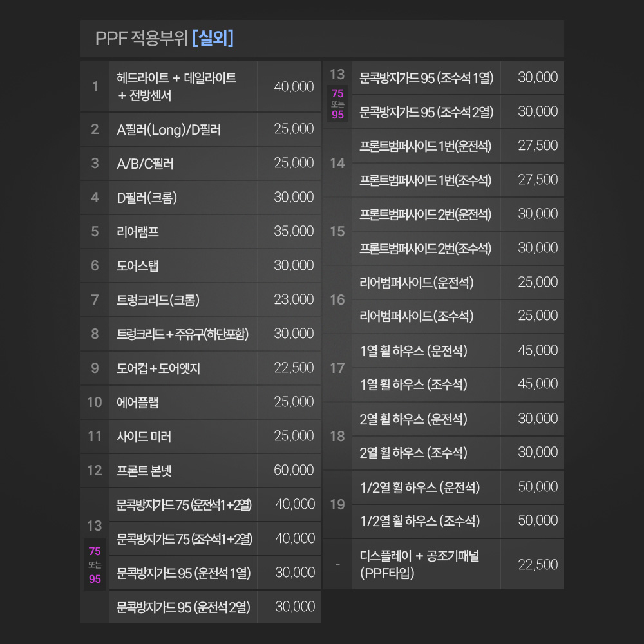Click '1/2열 휠 하우스 (조수석)' item
Viewport: 644px width, 644px height.
(419, 521)
